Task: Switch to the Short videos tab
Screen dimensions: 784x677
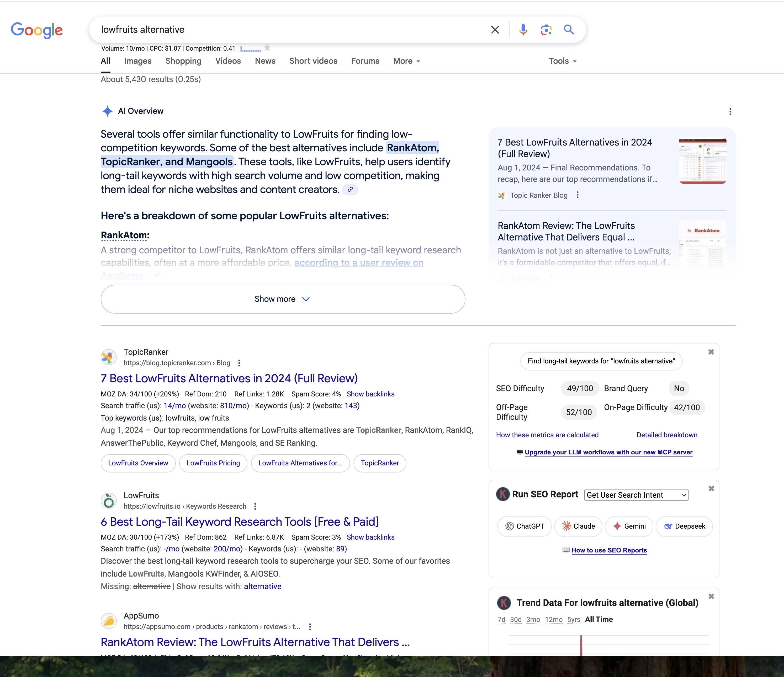Action: (313, 61)
